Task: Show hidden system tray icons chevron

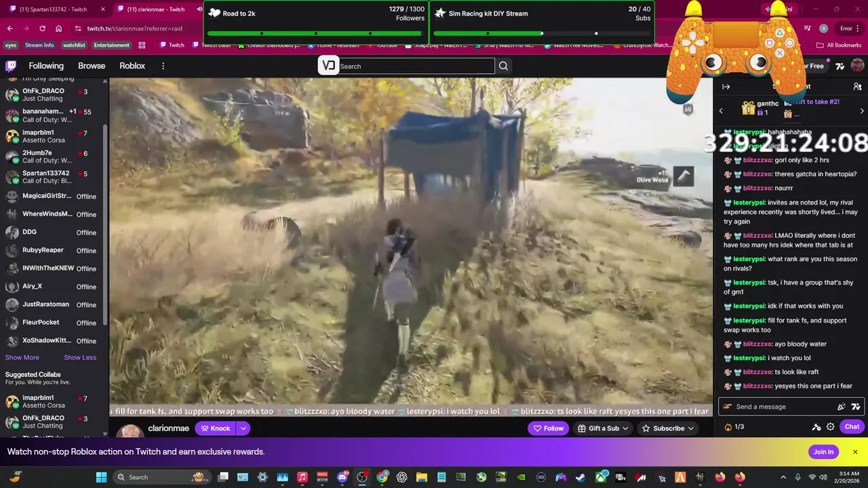Action: 783,477
